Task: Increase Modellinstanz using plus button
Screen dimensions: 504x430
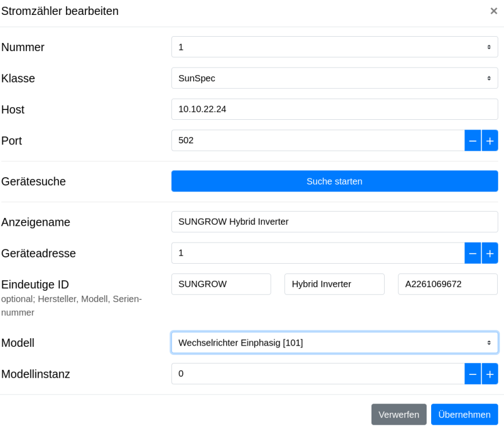Action: [x=490, y=374]
